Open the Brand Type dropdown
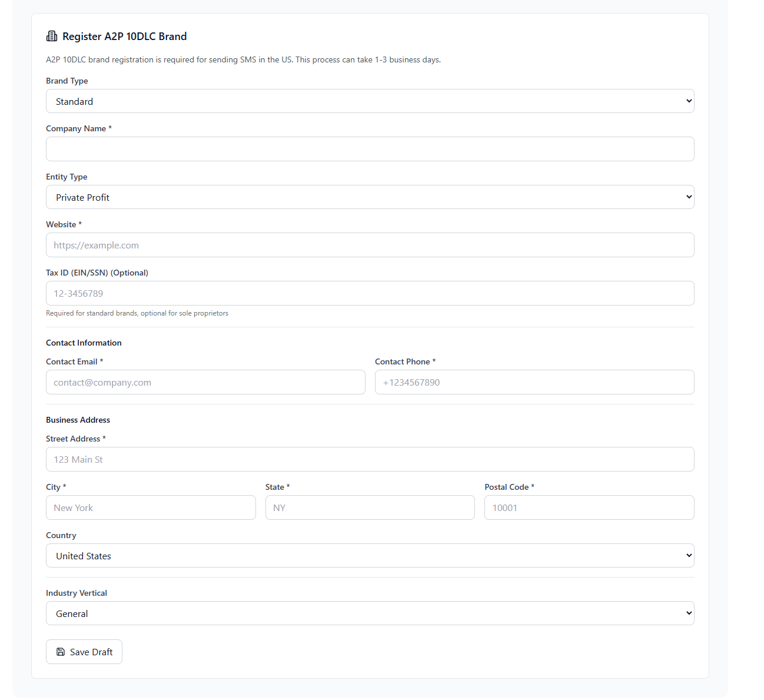 coord(370,101)
